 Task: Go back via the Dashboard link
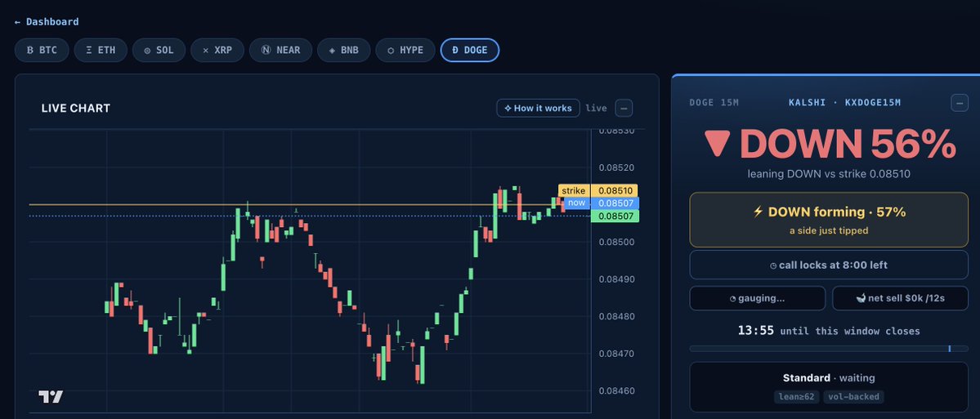(x=47, y=22)
